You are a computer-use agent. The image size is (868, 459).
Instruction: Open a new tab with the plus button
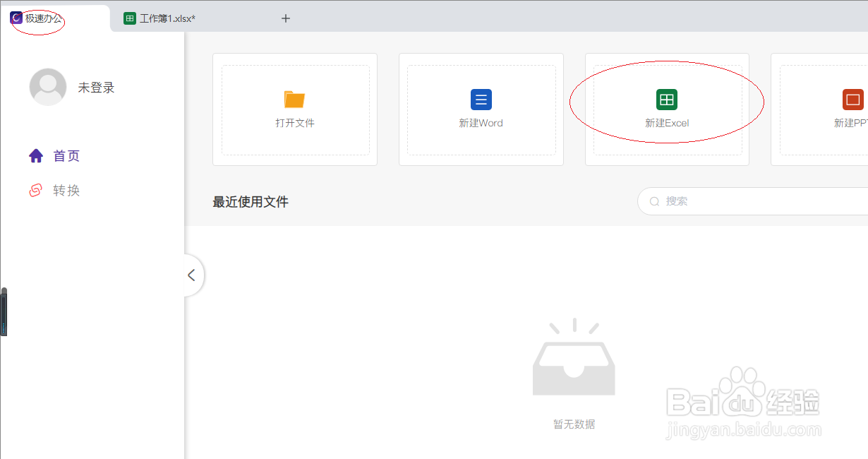coord(285,18)
